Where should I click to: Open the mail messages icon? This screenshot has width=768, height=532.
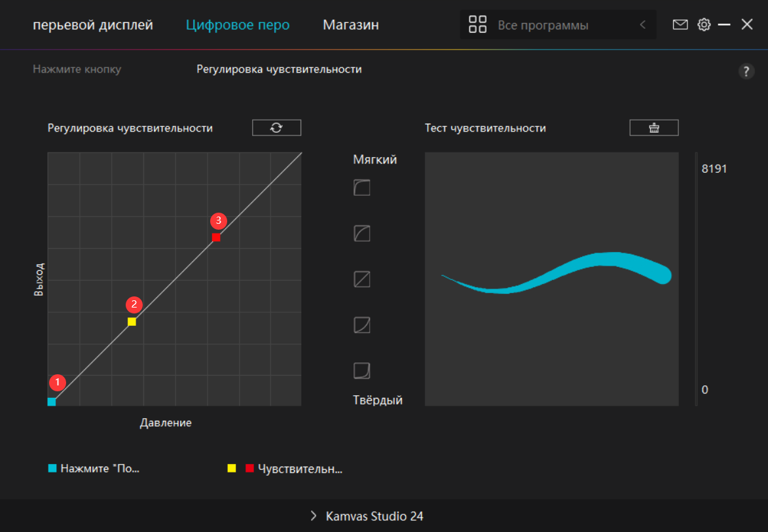[x=680, y=25]
